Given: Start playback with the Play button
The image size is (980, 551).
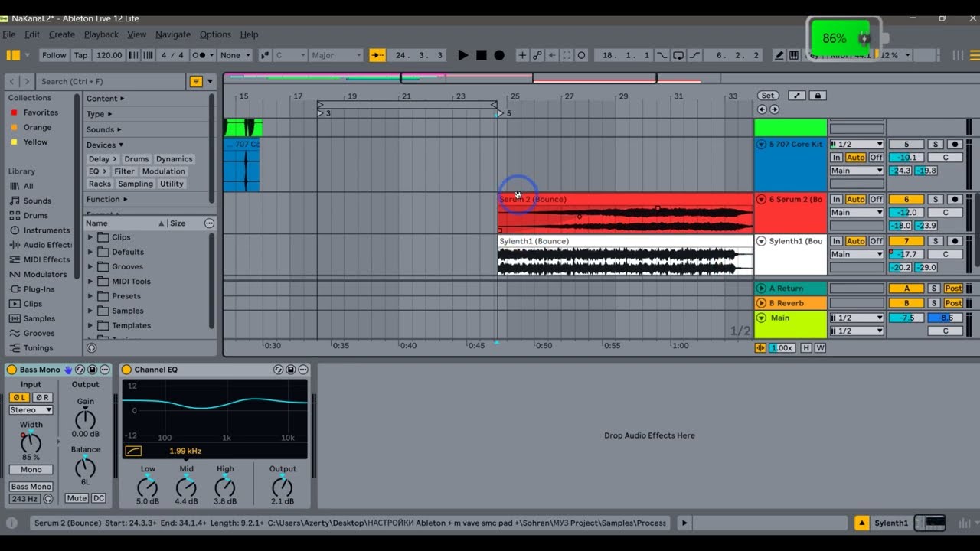Looking at the screenshot, I should (462, 55).
